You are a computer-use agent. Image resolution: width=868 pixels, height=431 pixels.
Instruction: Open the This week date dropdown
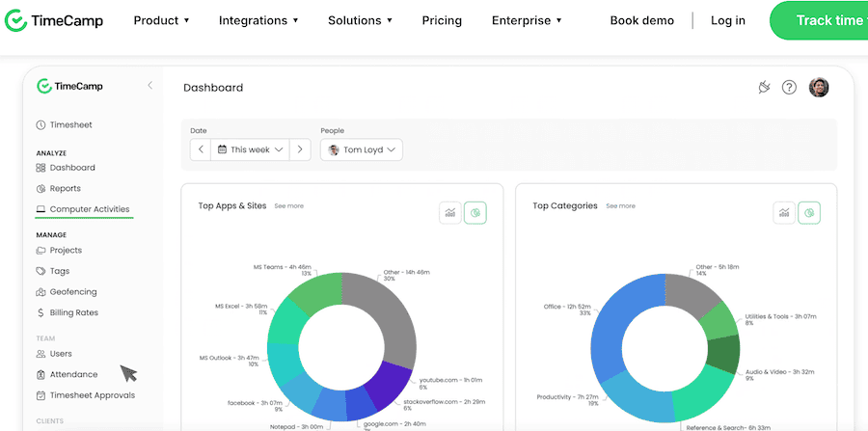pos(250,149)
